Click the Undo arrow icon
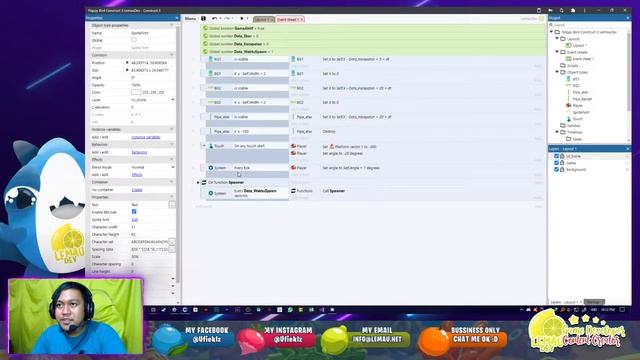The height and width of the screenshot is (360, 640). (215, 18)
